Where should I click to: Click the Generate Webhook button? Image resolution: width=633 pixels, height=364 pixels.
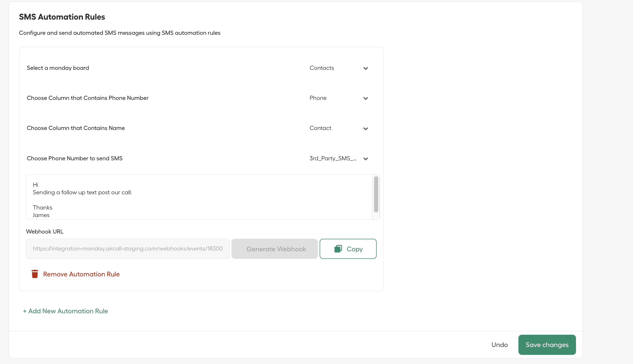point(274,249)
